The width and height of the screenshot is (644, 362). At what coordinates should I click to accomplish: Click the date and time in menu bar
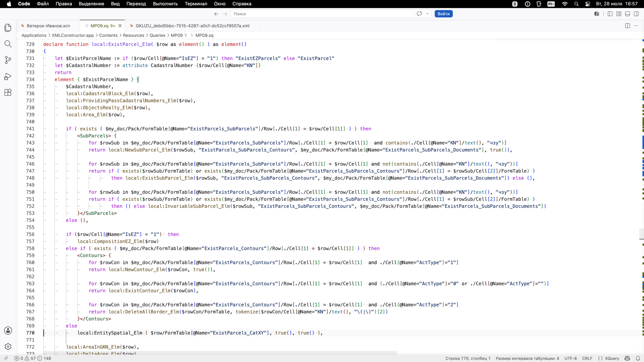[617, 4]
